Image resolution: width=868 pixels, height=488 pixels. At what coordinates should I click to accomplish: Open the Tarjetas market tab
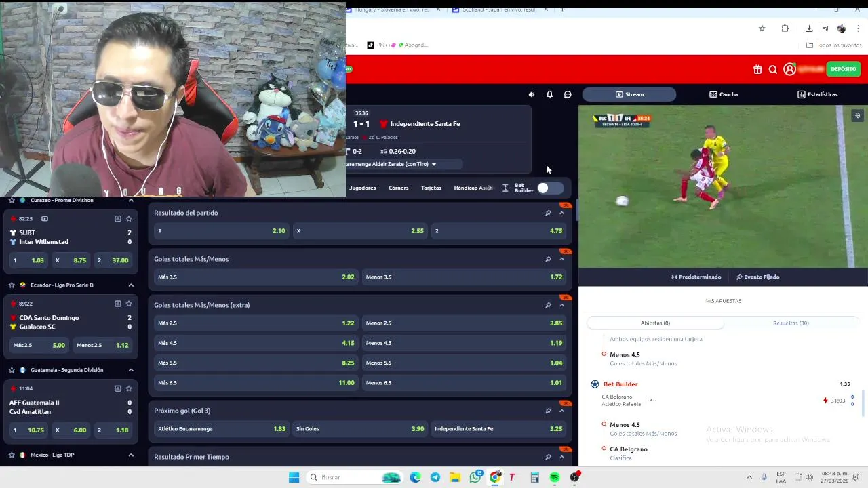pos(431,188)
